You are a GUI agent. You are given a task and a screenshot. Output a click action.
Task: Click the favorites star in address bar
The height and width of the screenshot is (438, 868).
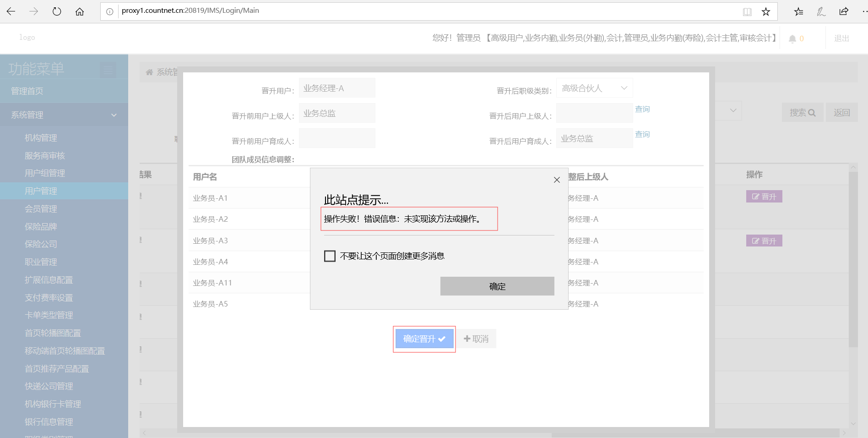point(765,11)
